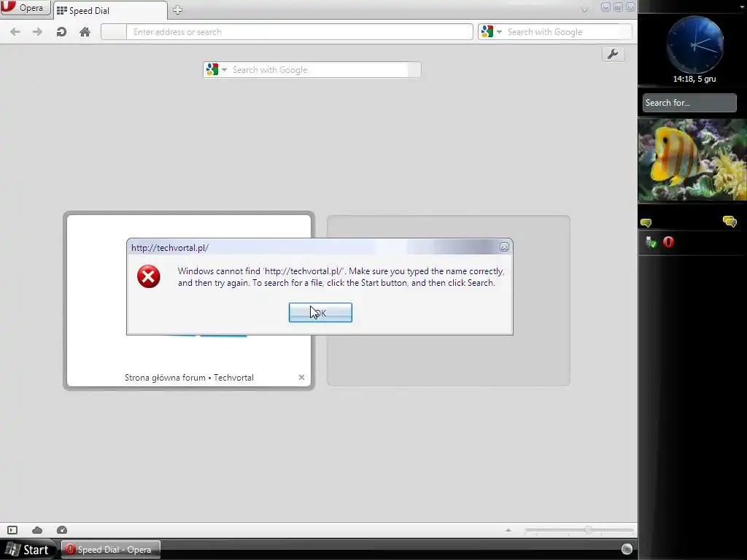
Task: Go forward using the forward arrow
Action: 38,32
